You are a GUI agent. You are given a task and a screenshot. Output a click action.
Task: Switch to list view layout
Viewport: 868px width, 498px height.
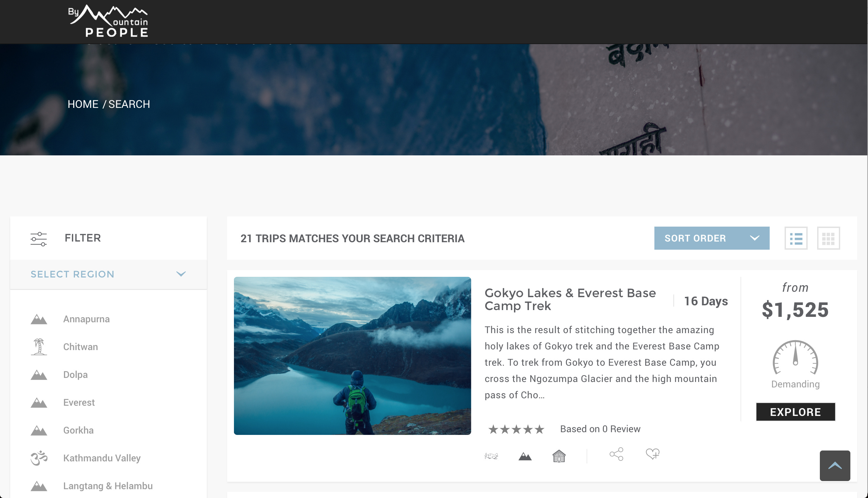coord(796,238)
